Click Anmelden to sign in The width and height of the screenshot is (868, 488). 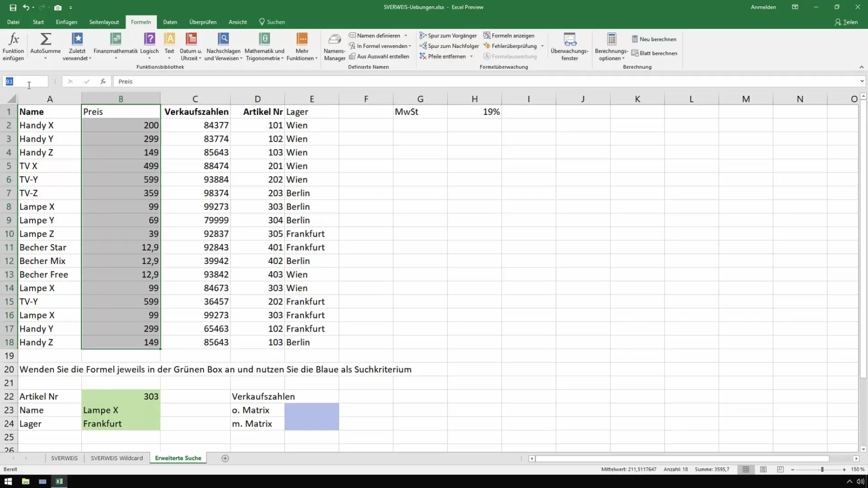point(763,7)
